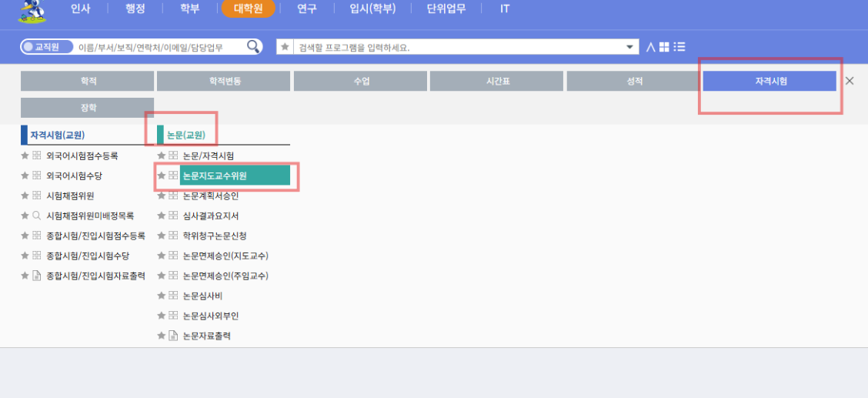Switch to the list view icon
This screenshot has width=868, height=398.
coord(679,47)
